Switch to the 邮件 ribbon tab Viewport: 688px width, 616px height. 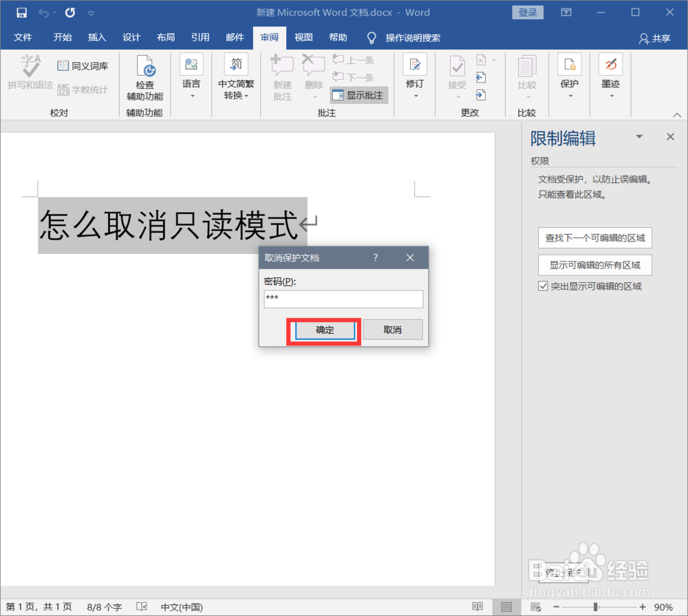pos(235,38)
